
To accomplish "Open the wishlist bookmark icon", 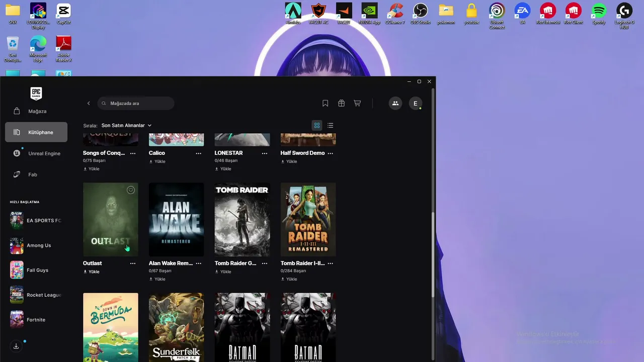I will tap(326, 103).
